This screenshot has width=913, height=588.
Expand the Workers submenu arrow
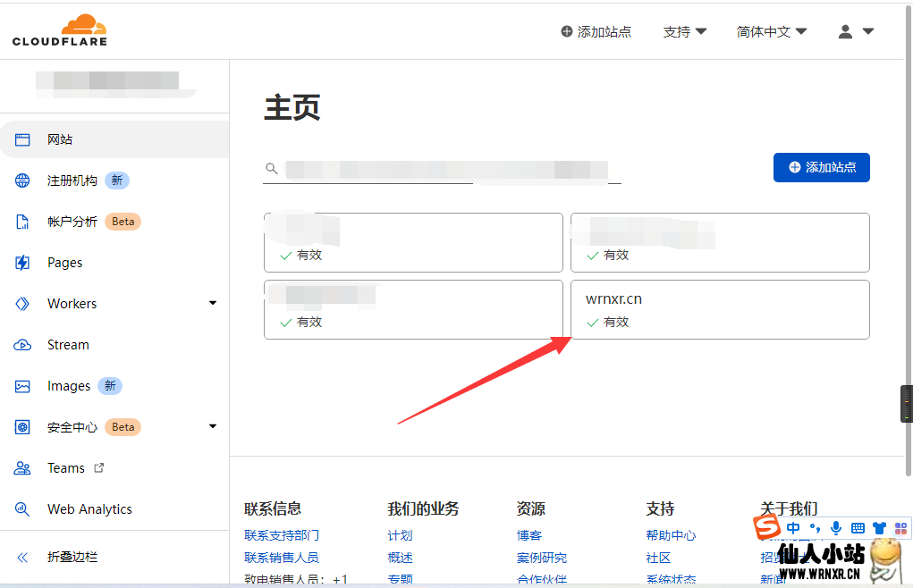tap(213, 303)
